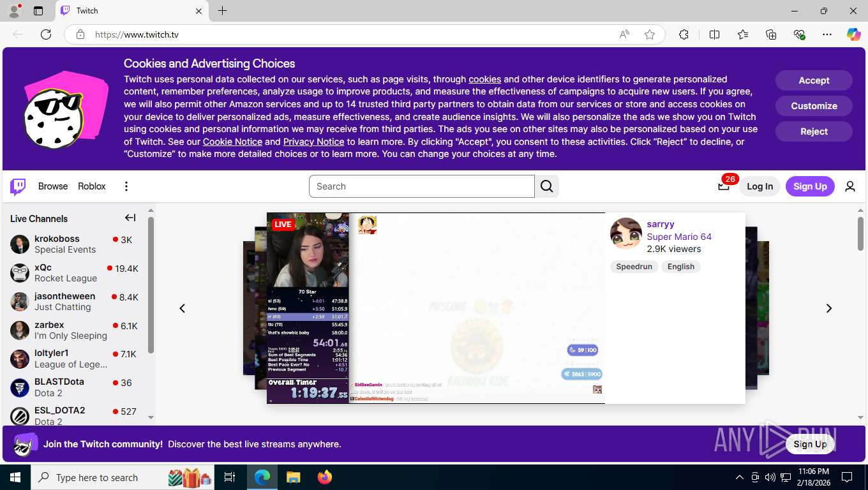Click the English tag
868x490 pixels.
(x=681, y=267)
